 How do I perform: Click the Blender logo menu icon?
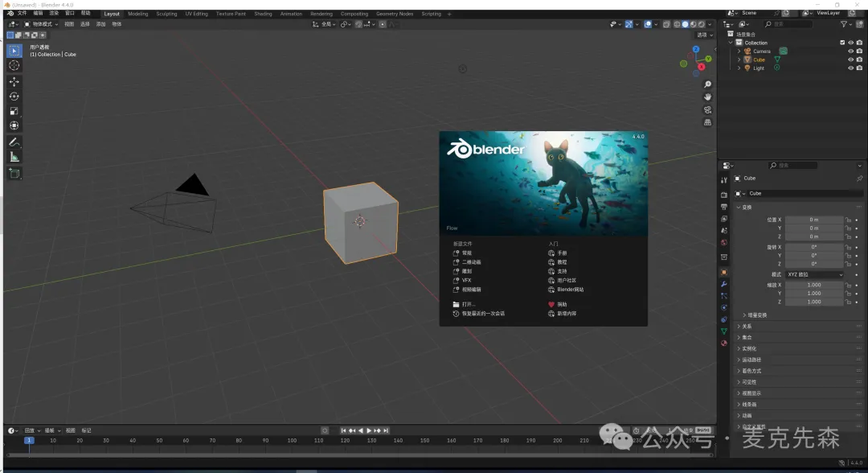10,14
